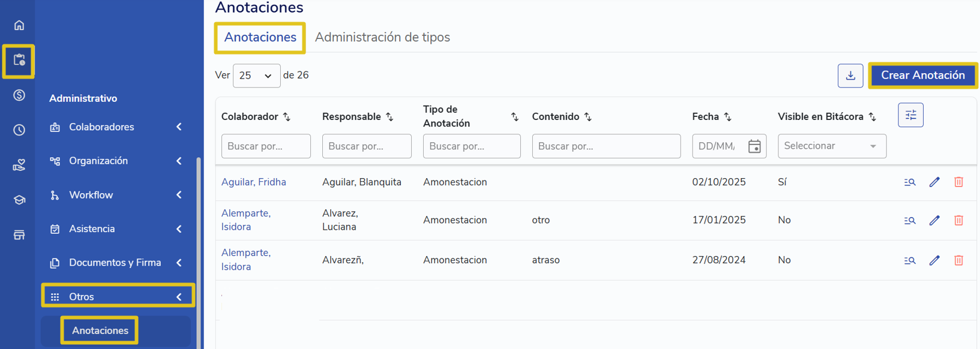Select the clipboard administrative icon

[x=19, y=61]
